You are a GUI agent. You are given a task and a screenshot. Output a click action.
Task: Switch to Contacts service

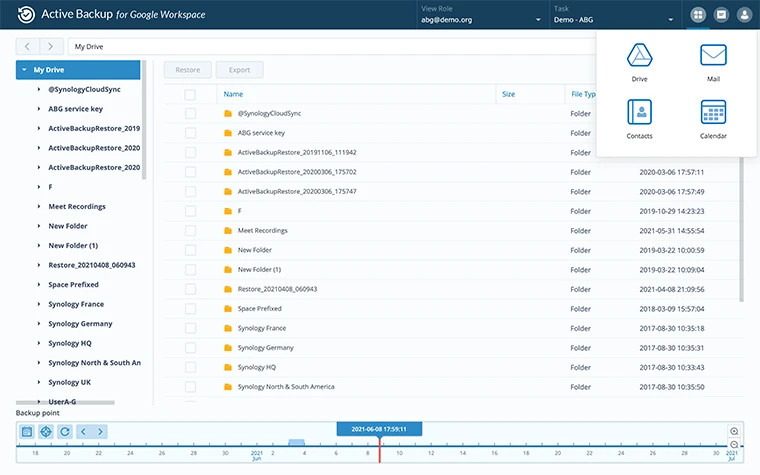(x=639, y=117)
